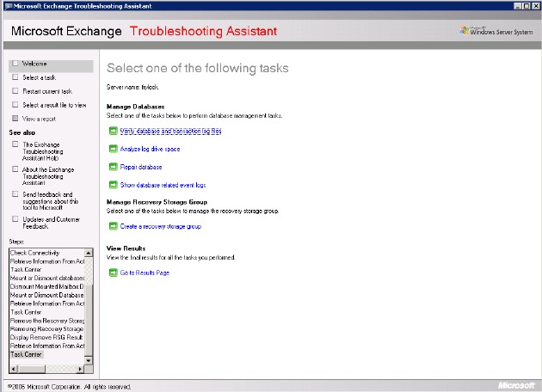
Task: Click green arrow for Create a recovery storage group
Action: [x=113, y=226]
